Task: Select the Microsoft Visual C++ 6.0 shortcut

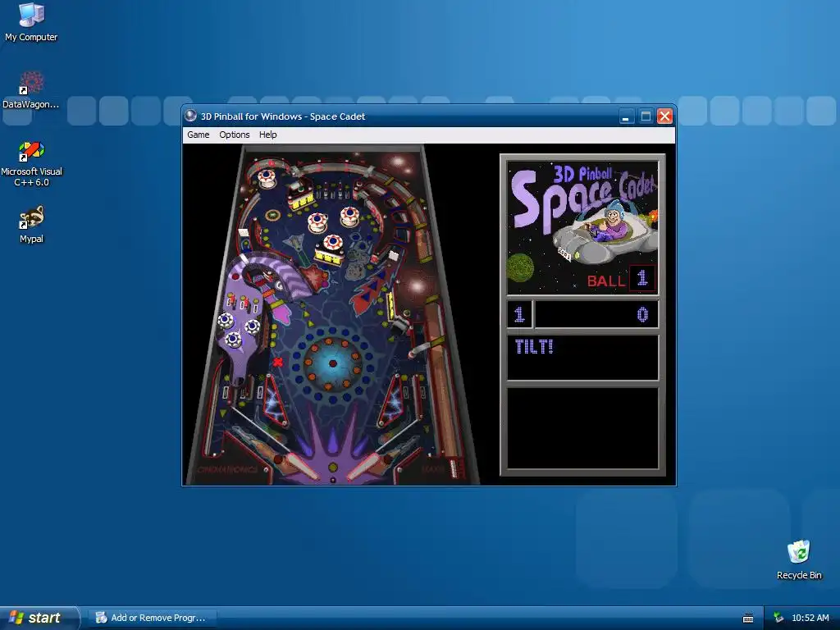Action: tap(31, 164)
